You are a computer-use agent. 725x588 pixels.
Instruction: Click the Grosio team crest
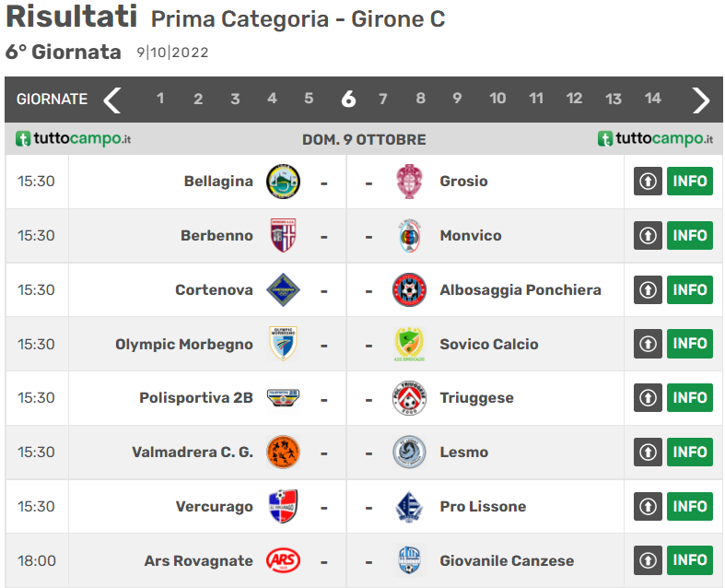pyautogui.click(x=408, y=182)
